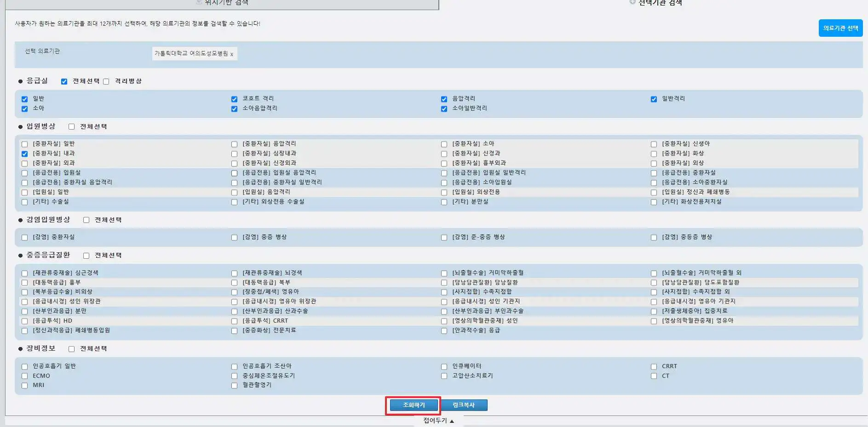
Task: Check 인공호흡기 일반 checkbox
Action: (x=24, y=366)
